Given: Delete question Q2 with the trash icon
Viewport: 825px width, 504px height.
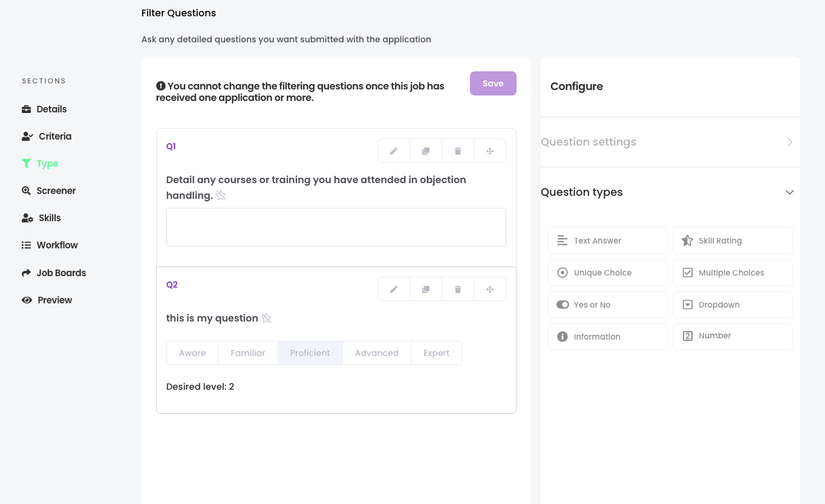Looking at the screenshot, I should click(x=458, y=289).
